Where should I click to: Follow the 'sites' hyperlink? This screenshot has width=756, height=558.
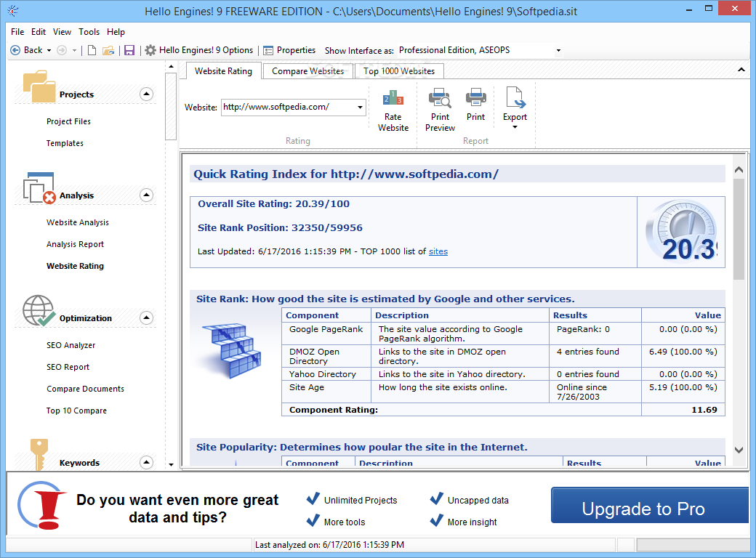438,251
